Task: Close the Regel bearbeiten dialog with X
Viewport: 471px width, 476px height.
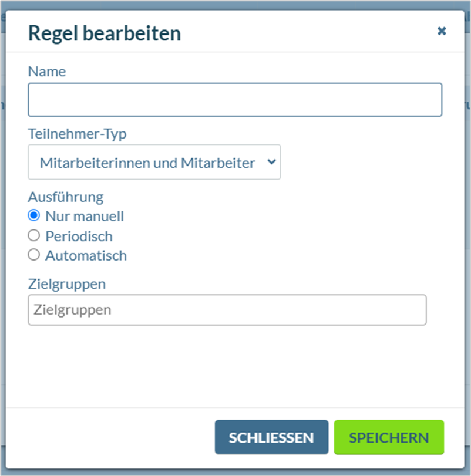Action: click(442, 31)
